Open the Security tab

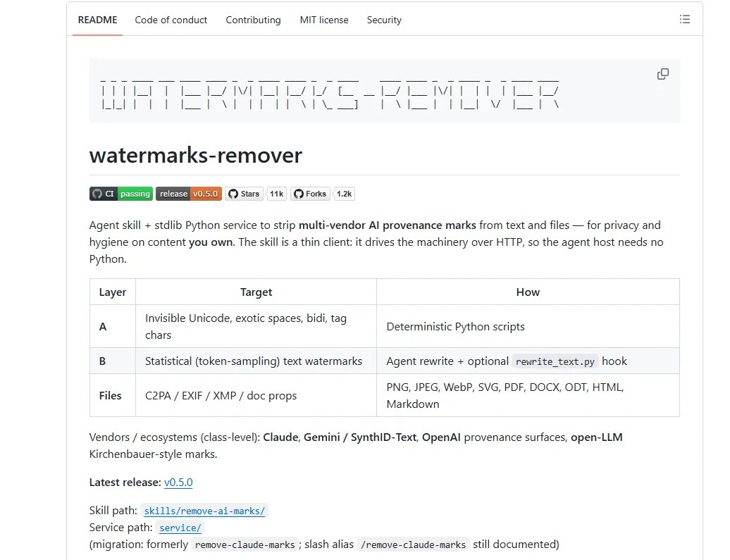point(384,20)
